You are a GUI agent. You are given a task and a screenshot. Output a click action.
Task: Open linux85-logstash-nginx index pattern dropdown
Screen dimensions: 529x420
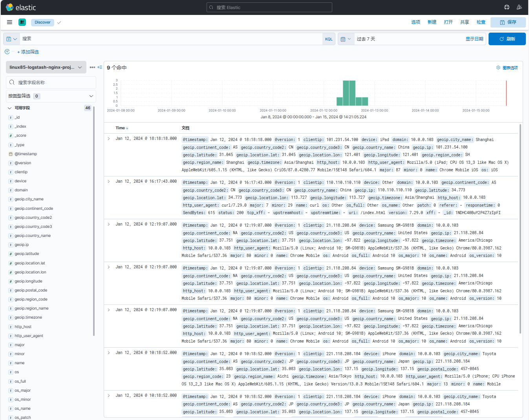pos(46,67)
